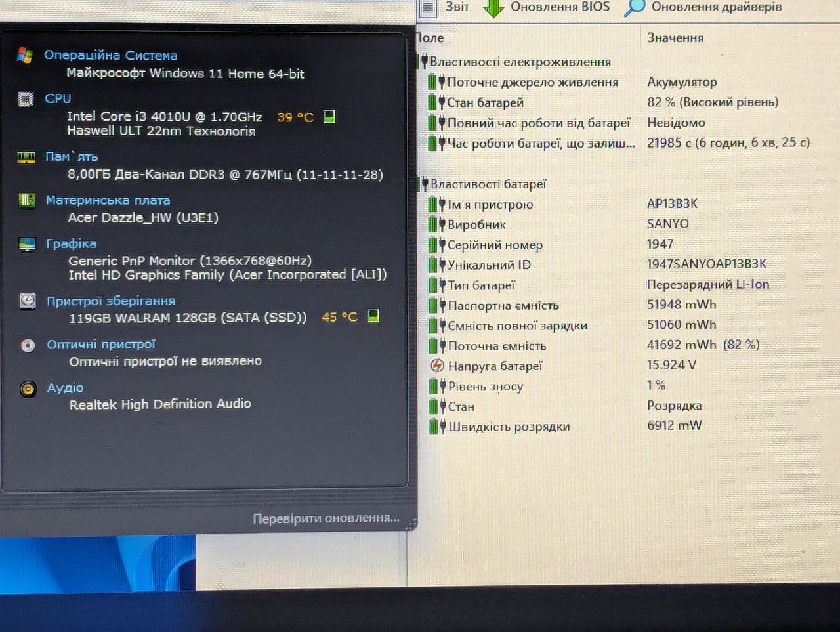
Task: Click the Windows logo icon in Speccy
Action: point(25,55)
